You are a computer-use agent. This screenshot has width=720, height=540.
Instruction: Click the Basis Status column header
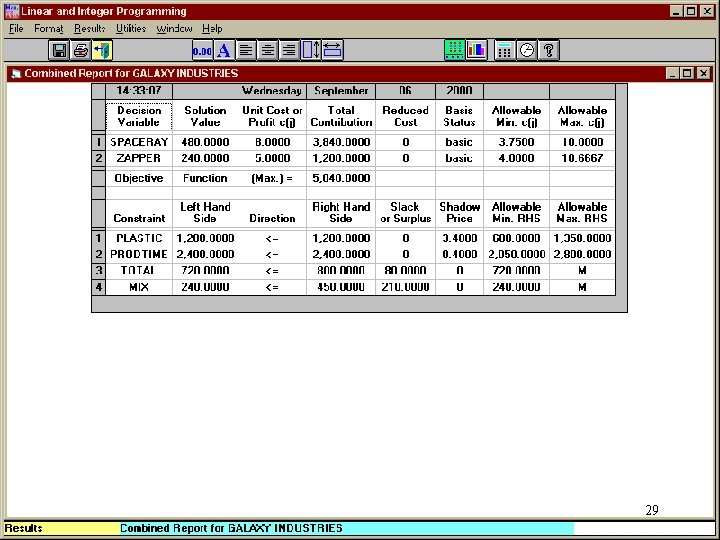tap(460, 116)
